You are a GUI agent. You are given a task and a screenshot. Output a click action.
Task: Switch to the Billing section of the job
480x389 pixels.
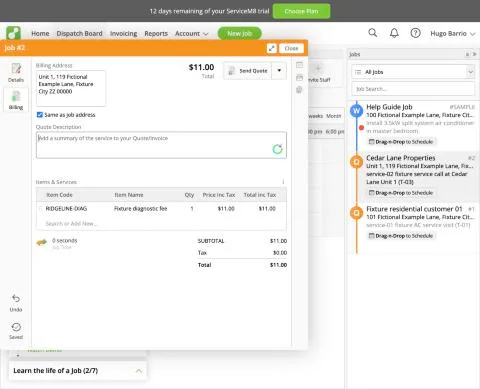click(x=16, y=100)
